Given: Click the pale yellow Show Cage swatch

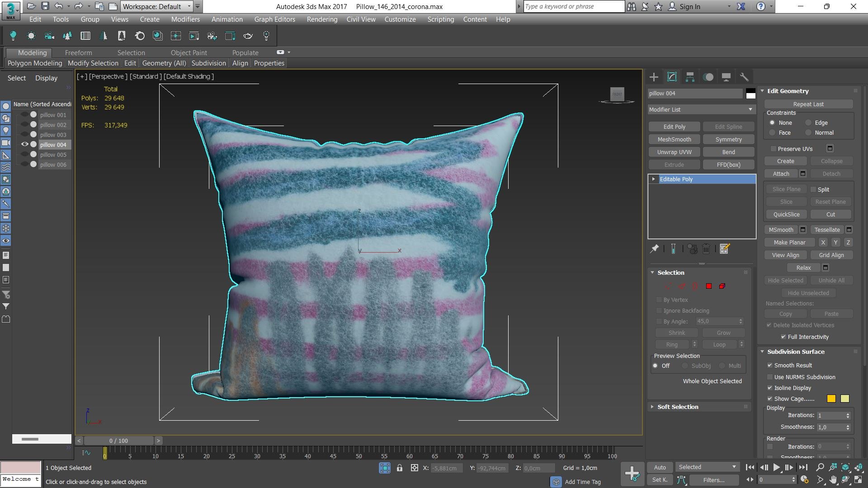Looking at the screenshot, I should (844, 399).
